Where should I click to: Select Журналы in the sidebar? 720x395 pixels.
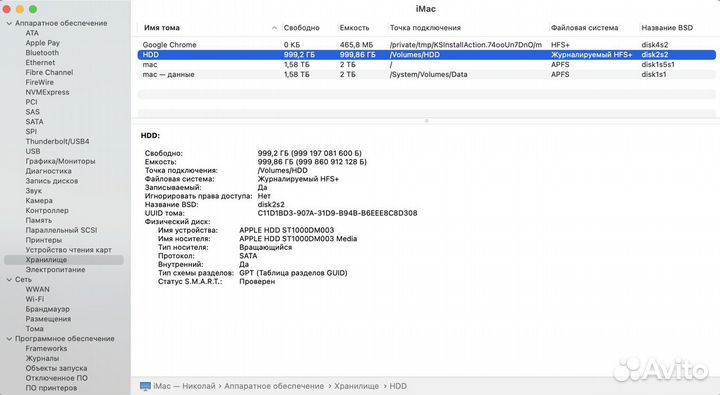(42, 358)
